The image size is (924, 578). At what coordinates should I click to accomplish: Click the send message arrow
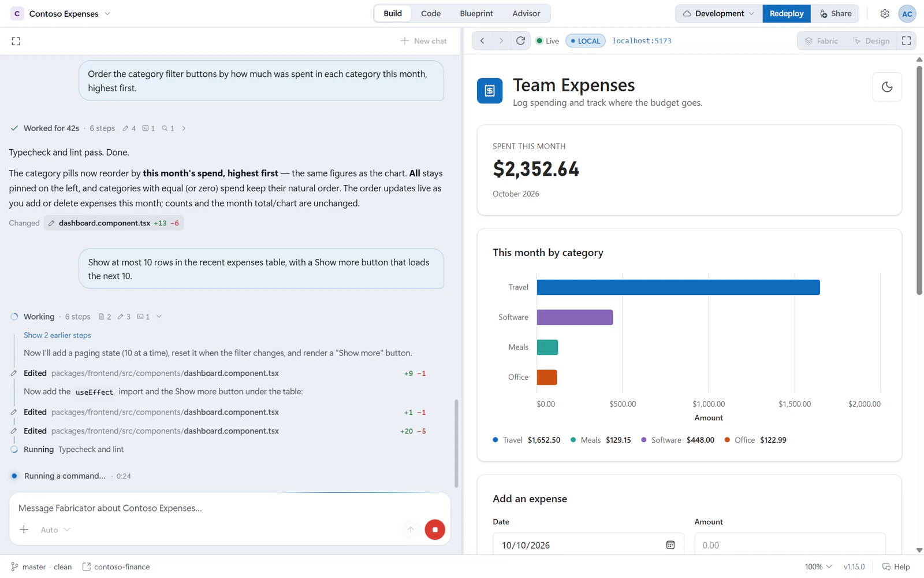click(411, 529)
